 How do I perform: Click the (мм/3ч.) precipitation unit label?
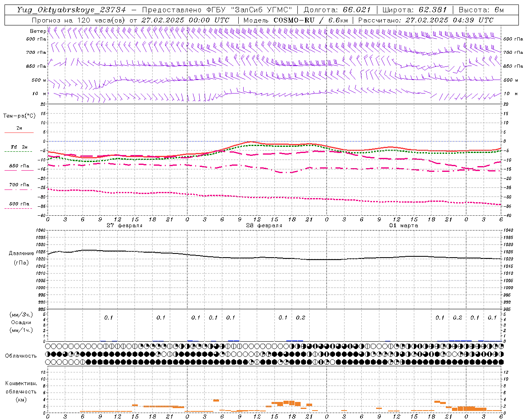click(21, 315)
